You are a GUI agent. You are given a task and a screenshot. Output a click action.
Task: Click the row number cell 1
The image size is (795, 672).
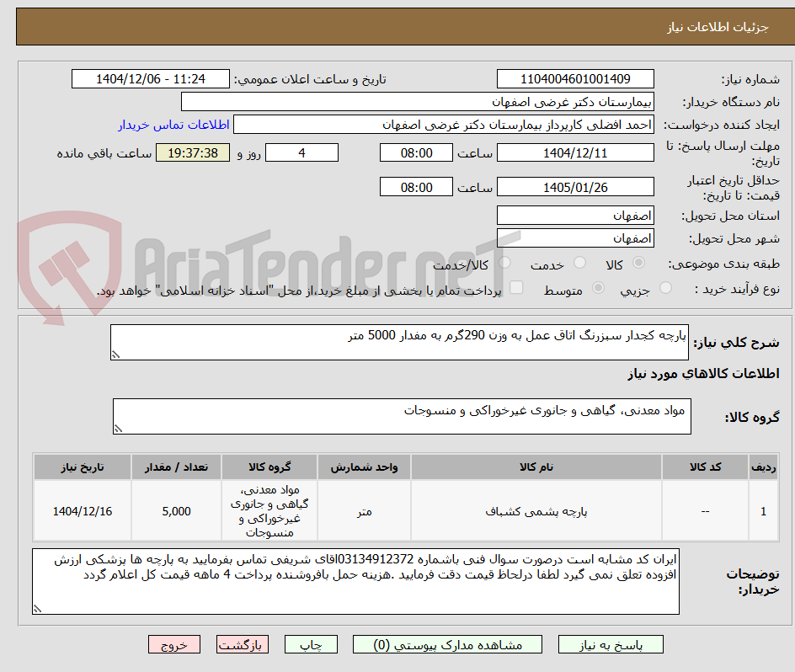coord(764,511)
